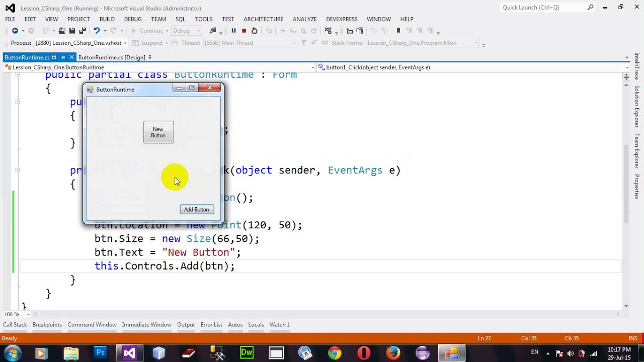Pause debugging with Break All icon

click(x=233, y=31)
